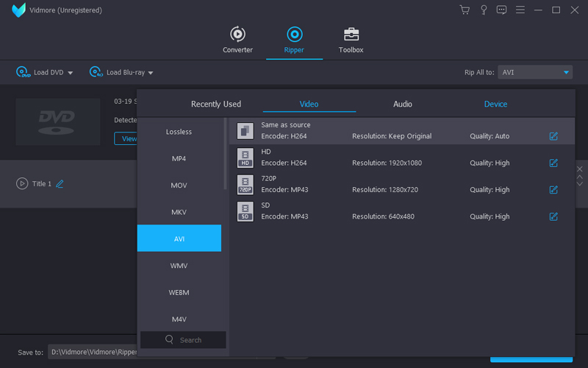Expand the Load DVD dropdown
Image resolution: width=588 pixels, height=368 pixels.
[x=71, y=73]
